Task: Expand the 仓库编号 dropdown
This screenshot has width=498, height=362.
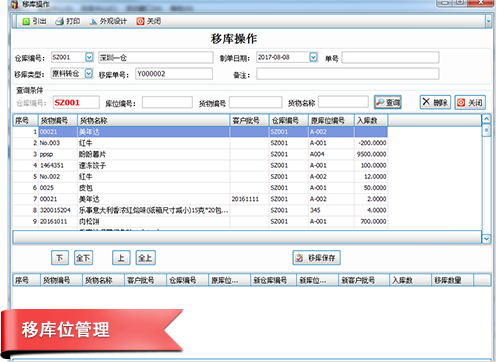Action: [89, 57]
